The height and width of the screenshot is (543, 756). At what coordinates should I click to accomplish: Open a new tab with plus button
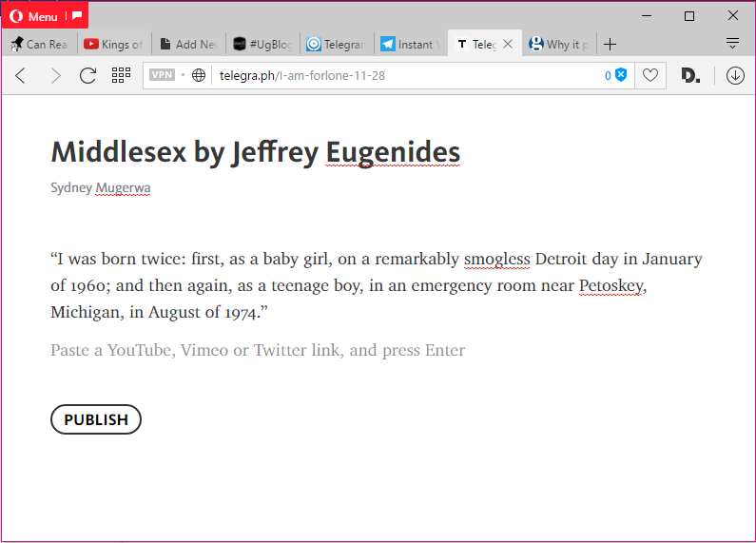tap(610, 45)
